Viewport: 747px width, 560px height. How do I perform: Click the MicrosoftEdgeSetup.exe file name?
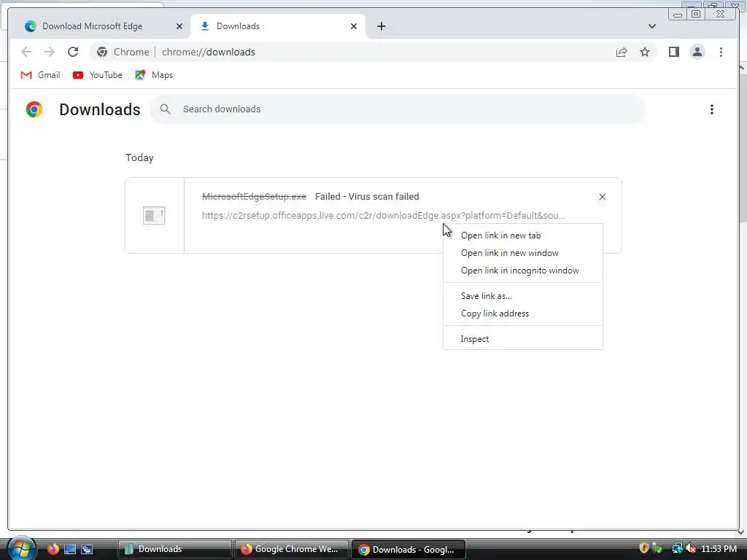click(x=254, y=197)
